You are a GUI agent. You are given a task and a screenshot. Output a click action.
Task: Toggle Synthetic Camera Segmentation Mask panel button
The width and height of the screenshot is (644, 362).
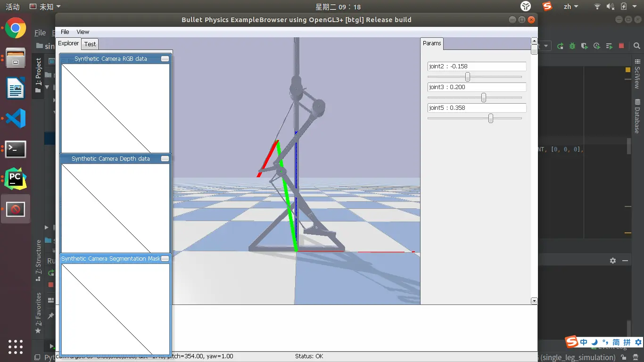(165, 259)
